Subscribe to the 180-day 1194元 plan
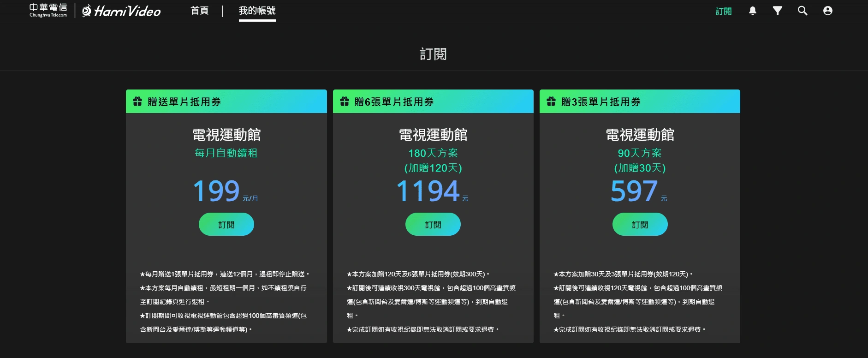Screen dimensions: 868x358 (x=433, y=224)
